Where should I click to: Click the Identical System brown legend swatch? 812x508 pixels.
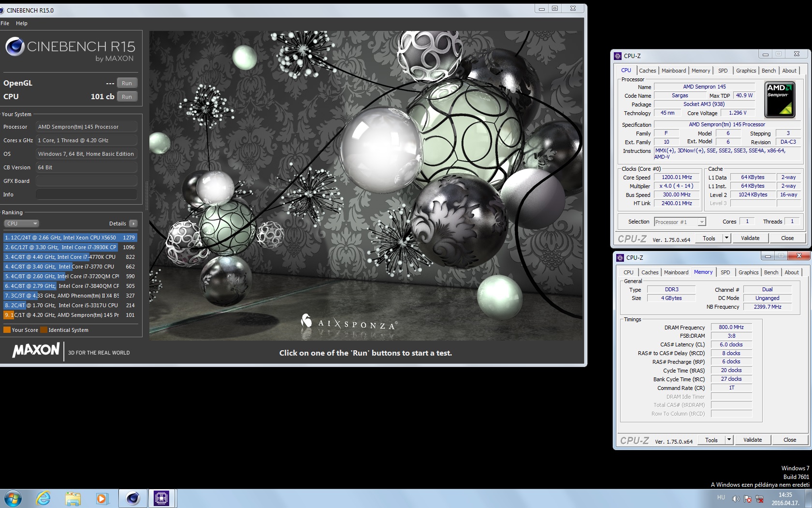(x=44, y=330)
